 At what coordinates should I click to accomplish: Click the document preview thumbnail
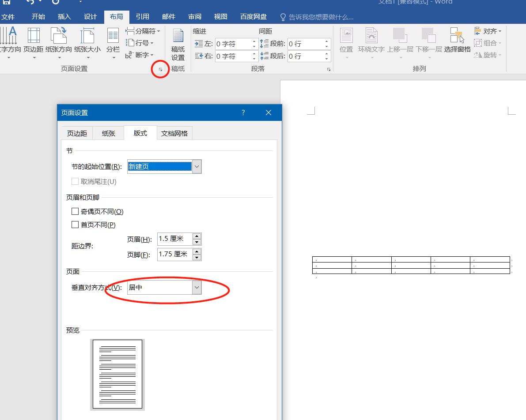[117, 374]
